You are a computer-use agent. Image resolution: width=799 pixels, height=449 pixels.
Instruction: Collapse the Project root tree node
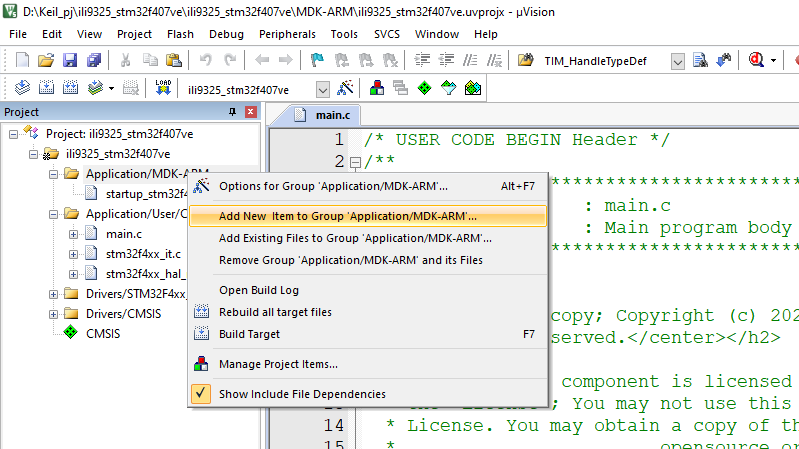click(x=13, y=134)
